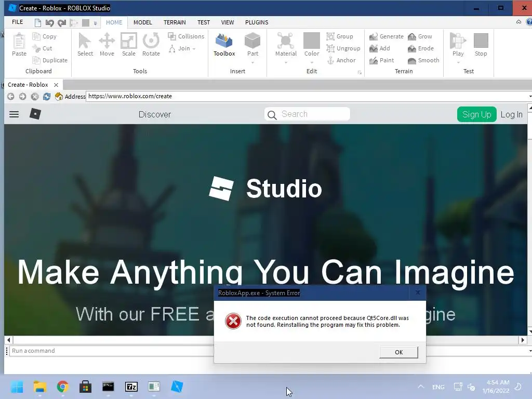This screenshot has height=399, width=532.
Task: Click the green Sign Up button
Action: [x=477, y=114]
